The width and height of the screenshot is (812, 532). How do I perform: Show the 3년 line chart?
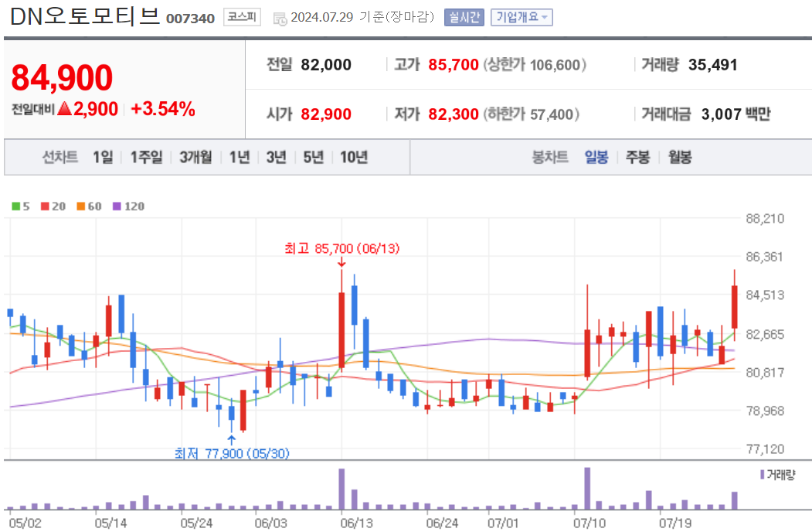(276, 157)
